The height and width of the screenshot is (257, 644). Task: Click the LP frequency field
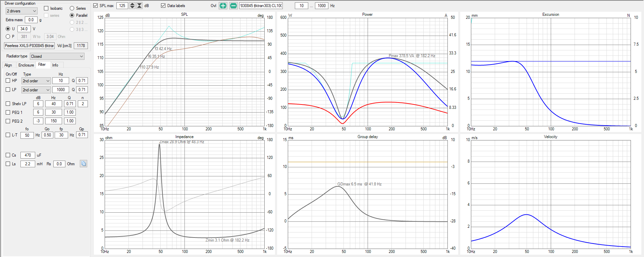coord(61,90)
